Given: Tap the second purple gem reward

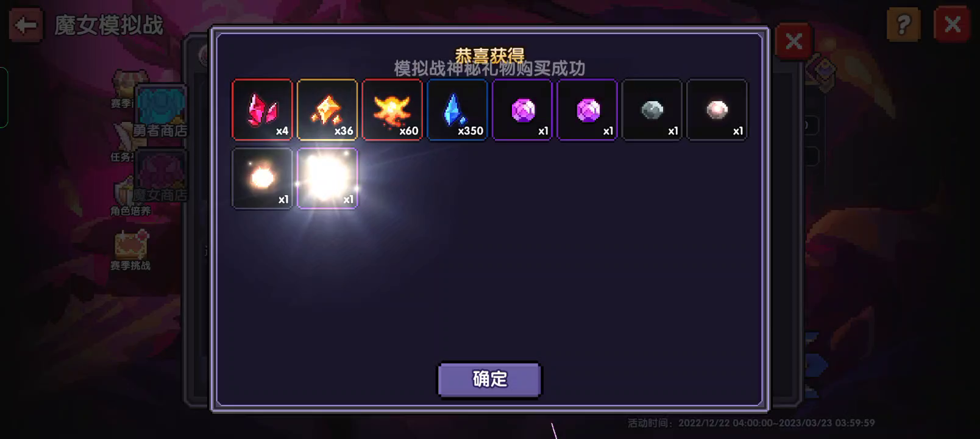Looking at the screenshot, I should pyautogui.click(x=587, y=110).
